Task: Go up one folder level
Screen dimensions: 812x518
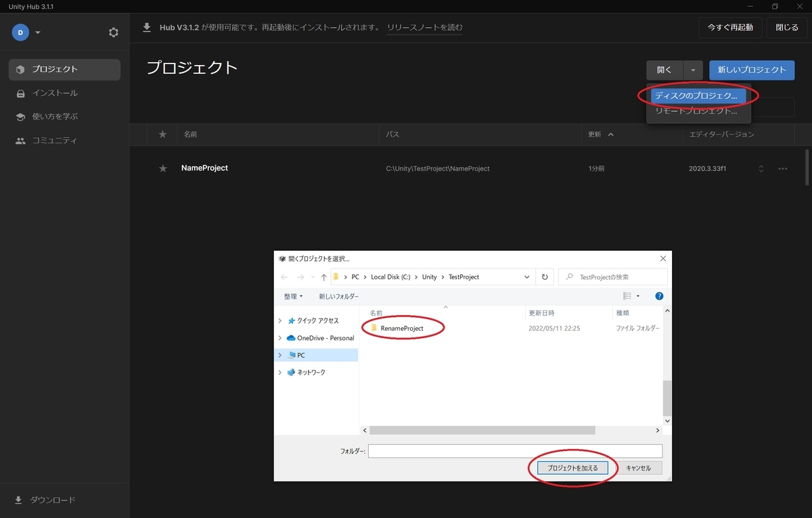Action: click(323, 277)
